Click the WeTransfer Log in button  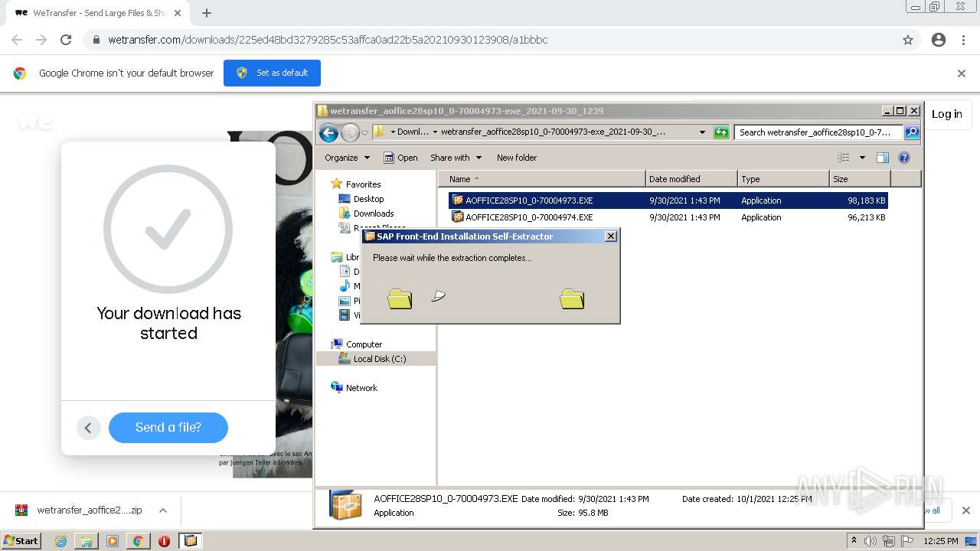[947, 114]
